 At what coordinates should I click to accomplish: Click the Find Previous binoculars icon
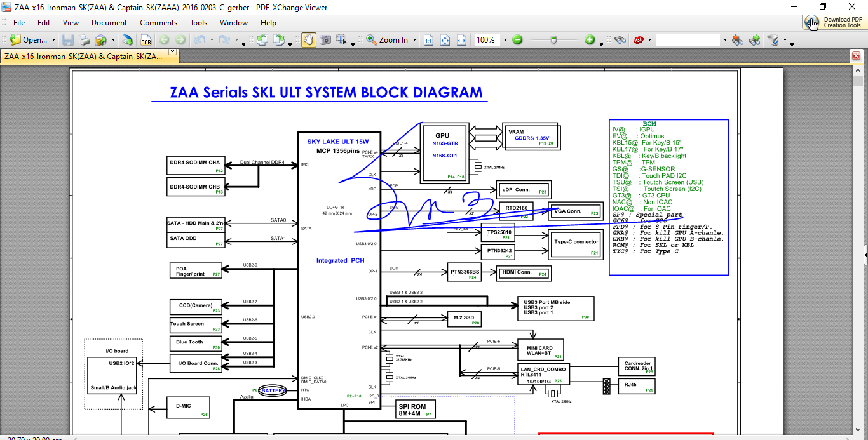tap(738, 39)
